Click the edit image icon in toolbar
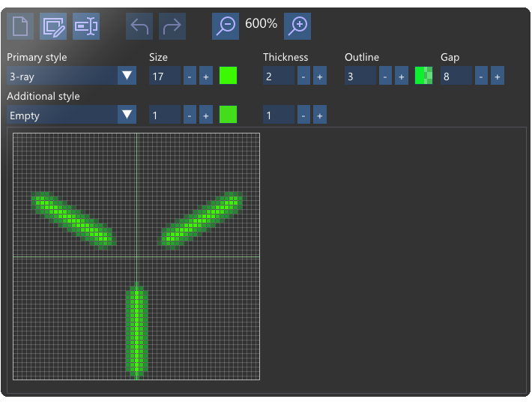532x405 pixels. coord(53,26)
